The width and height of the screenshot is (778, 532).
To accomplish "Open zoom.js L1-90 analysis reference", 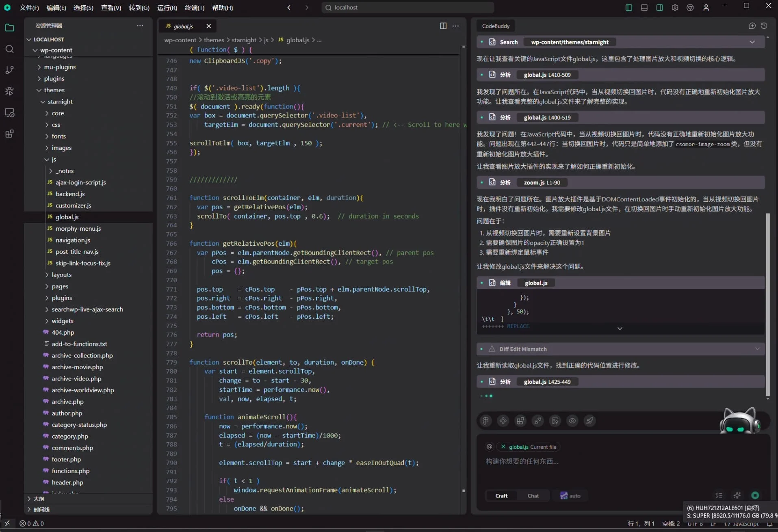I will (542, 183).
